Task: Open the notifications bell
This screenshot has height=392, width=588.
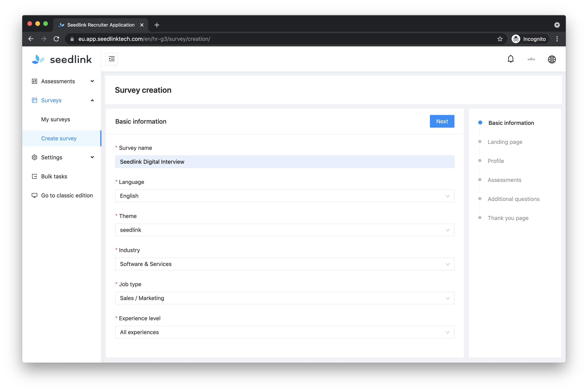Action: [510, 59]
